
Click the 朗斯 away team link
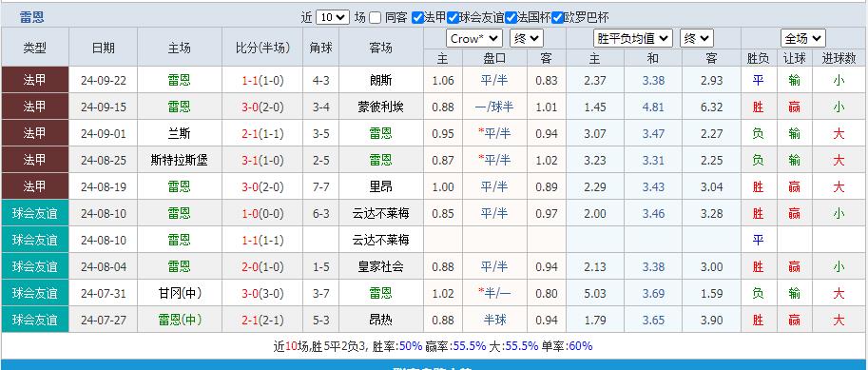click(x=381, y=80)
